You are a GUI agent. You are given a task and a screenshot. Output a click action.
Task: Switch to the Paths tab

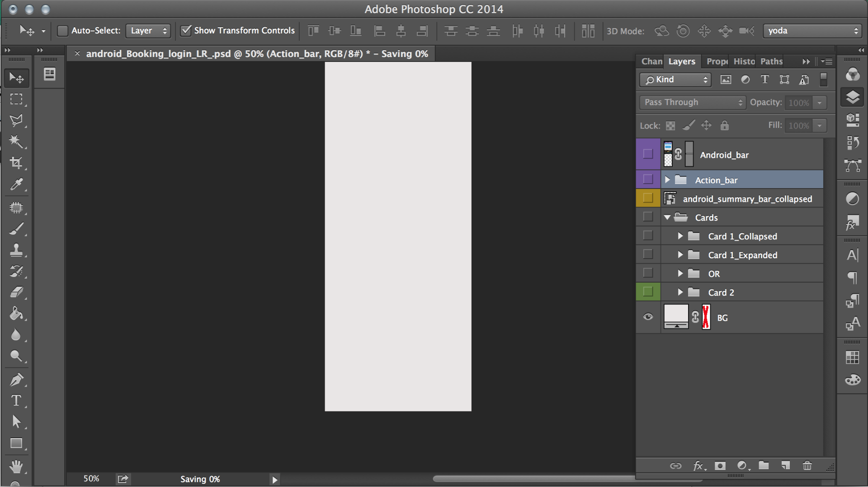771,61
